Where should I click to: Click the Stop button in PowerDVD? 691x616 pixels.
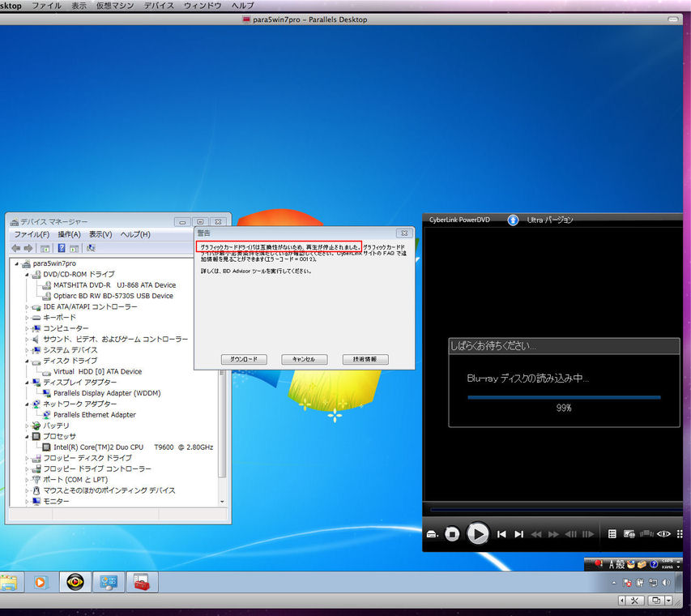tap(452, 534)
